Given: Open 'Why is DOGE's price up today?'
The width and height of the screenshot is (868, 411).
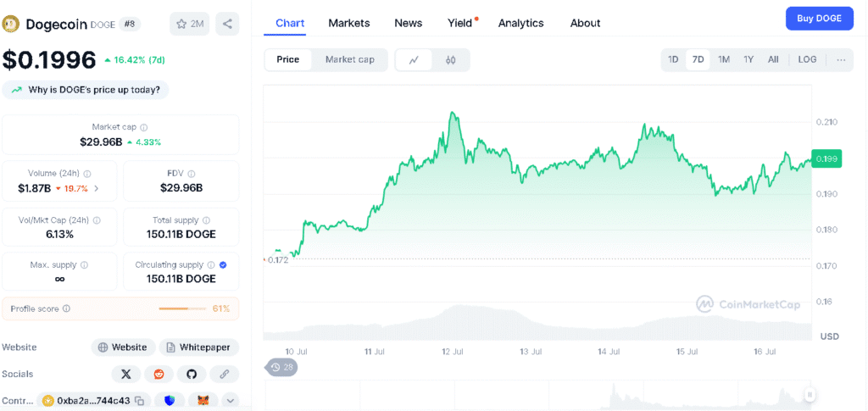Looking at the screenshot, I should 86,90.
